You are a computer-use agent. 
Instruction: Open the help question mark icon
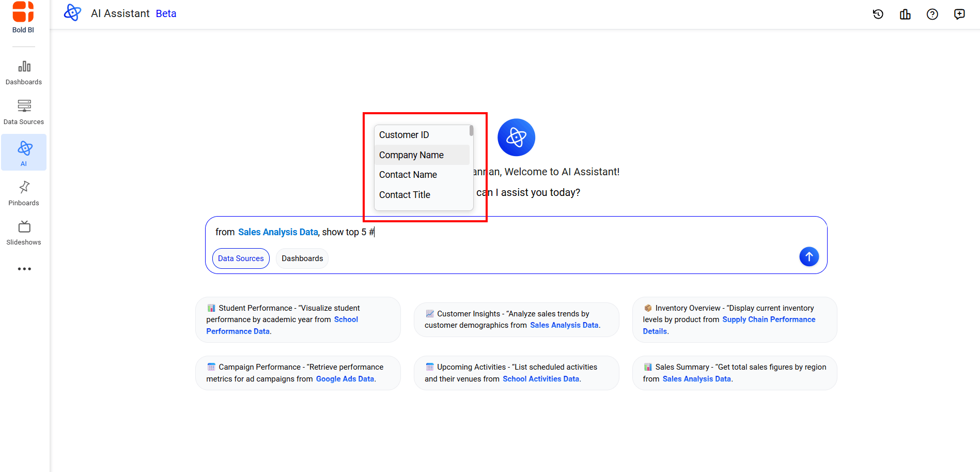[932, 14]
